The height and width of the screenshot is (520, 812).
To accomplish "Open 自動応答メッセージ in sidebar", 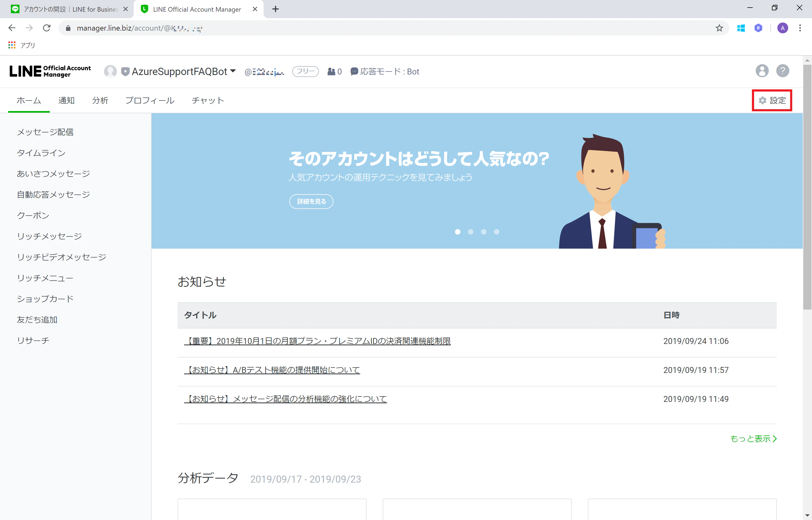I will (x=53, y=194).
